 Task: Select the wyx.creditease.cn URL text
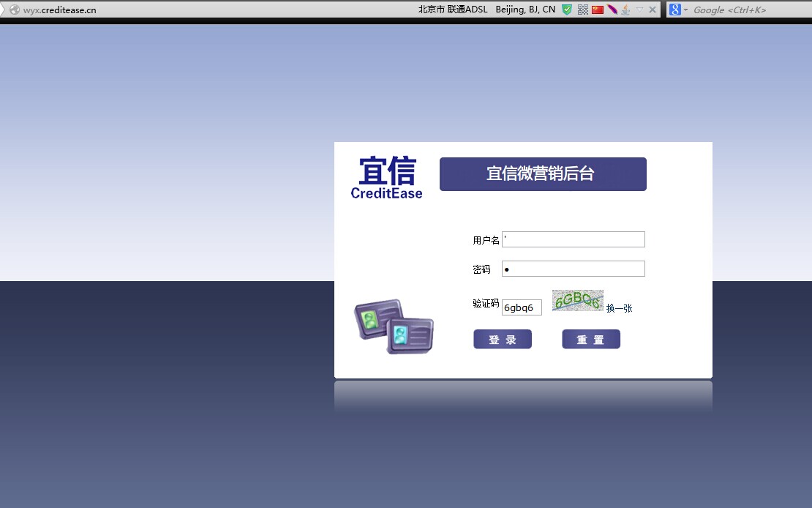click(x=59, y=10)
